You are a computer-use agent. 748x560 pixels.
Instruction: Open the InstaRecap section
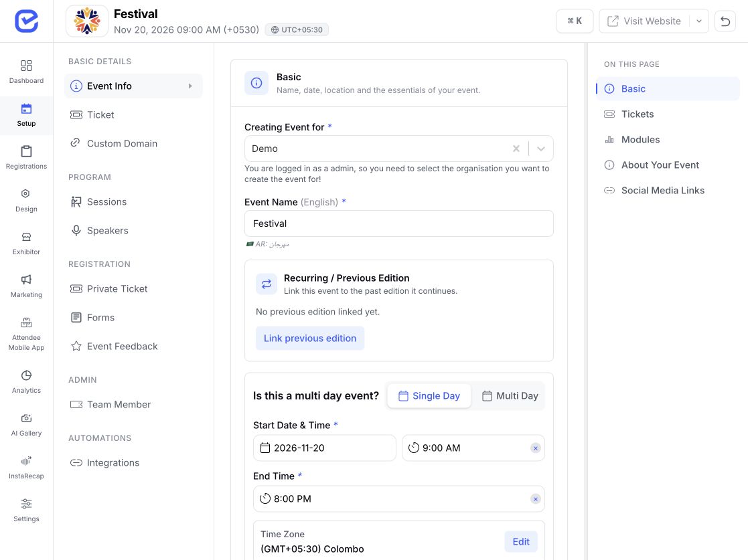coord(26,468)
